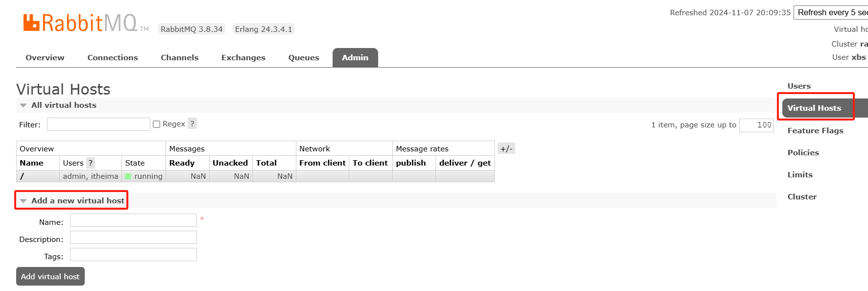
Task: Go to the Exchanges tab
Action: [x=243, y=58]
